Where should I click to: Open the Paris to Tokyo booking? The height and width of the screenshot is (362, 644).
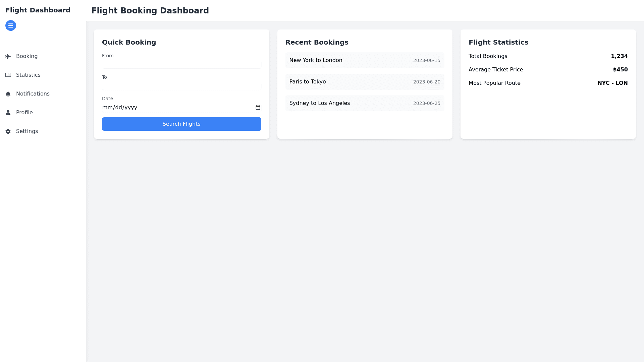pyautogui.click(x=365, y=82)
